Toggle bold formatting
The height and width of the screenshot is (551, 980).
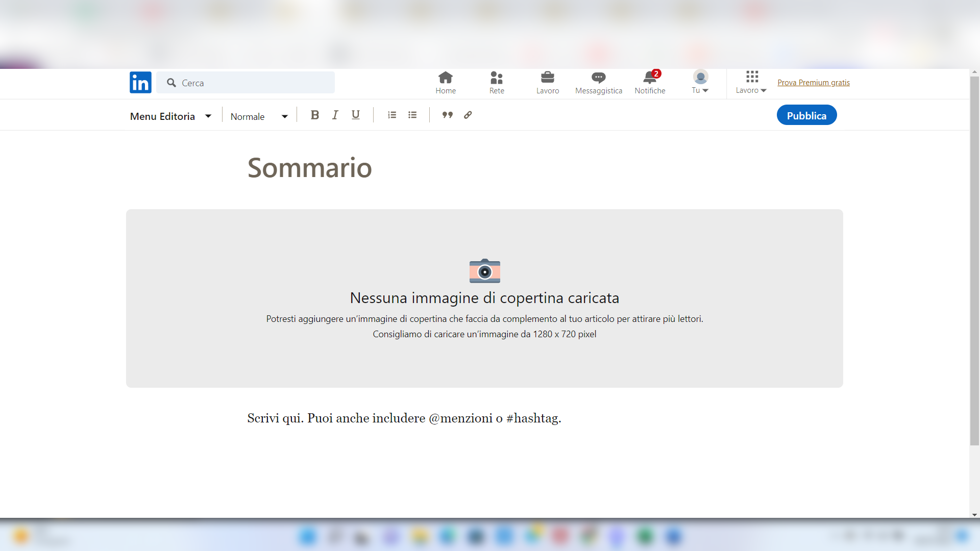(x=314, y=115)
